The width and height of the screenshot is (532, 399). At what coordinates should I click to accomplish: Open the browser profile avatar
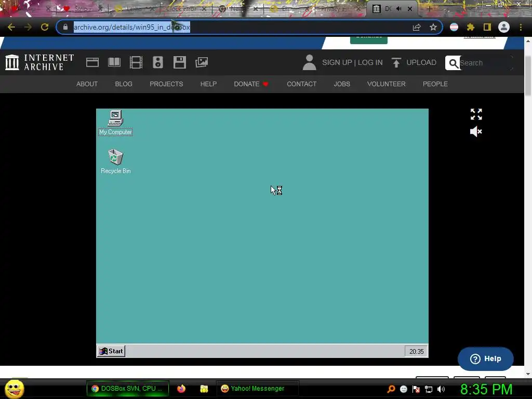504,27
